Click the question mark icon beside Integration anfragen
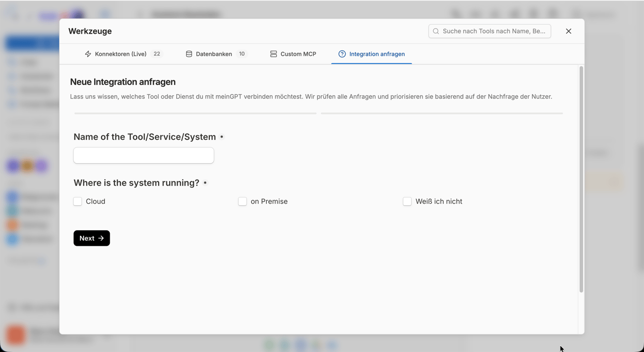644x352 pixels. (342, 54)
